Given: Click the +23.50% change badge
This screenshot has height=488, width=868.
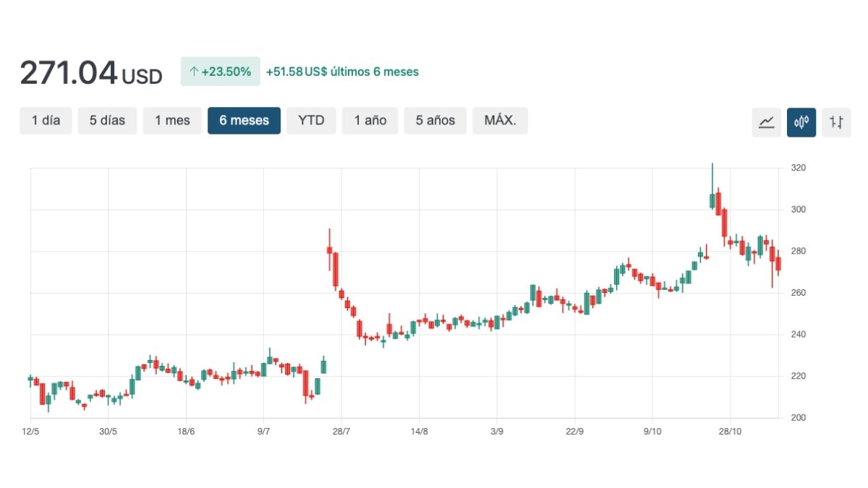Looking at the screenshot, I should (220, 72).
